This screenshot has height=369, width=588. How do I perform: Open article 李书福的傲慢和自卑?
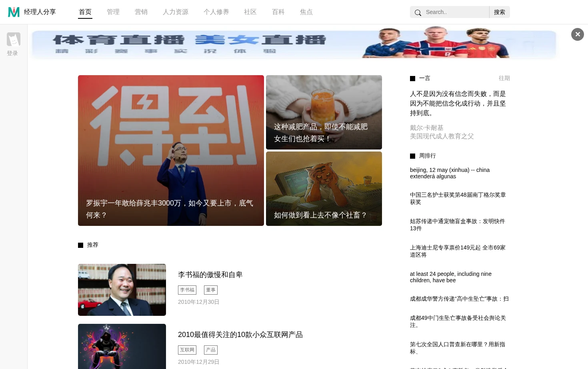coord(210,275)
